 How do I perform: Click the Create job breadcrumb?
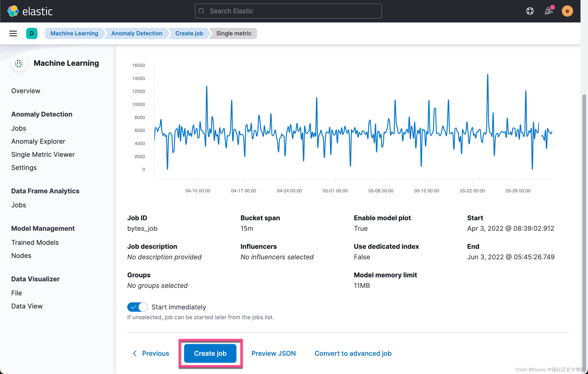189,33
